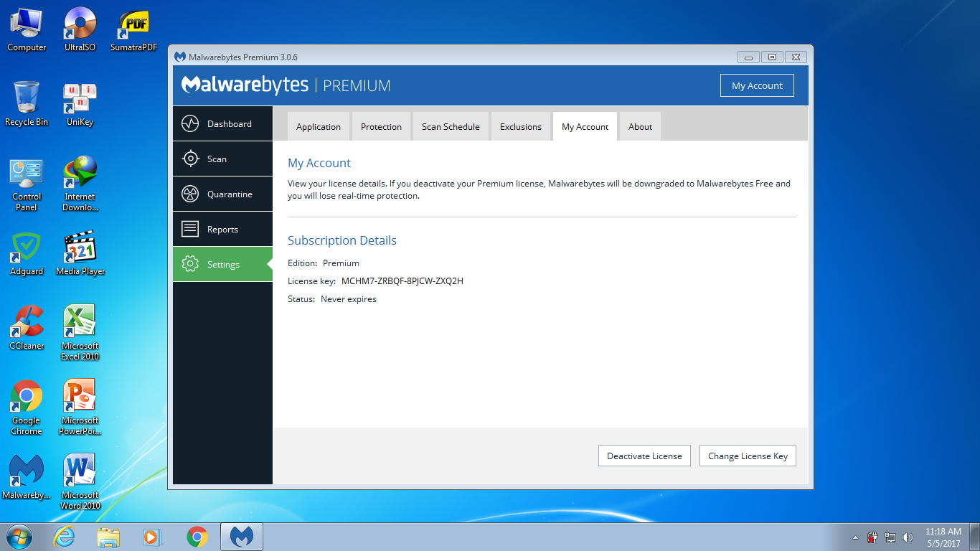Open the About tab
Image resolution: width=980 pixels, height=551 pixels.
click(x=640, y=126)
